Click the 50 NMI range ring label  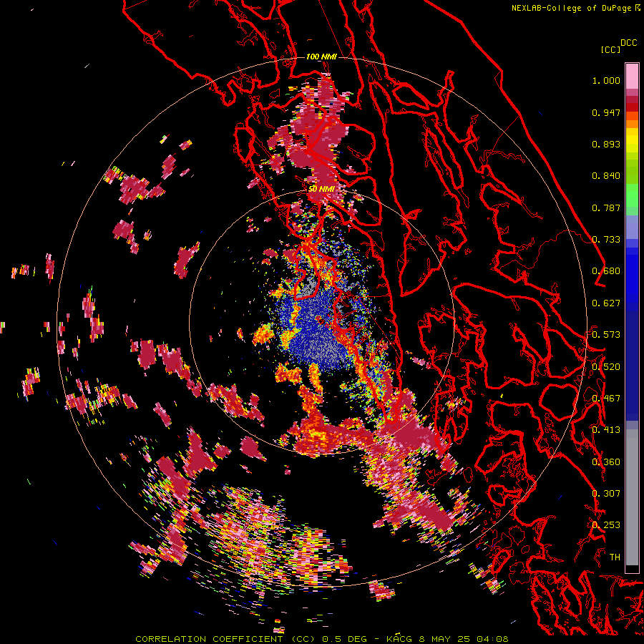pyautogui.click(x=321, y=189)
